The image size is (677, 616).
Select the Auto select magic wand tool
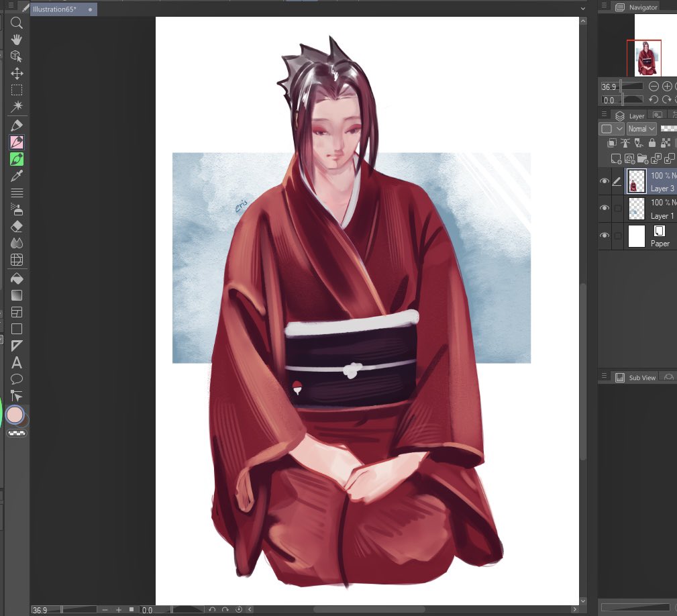tap(16, 106)
